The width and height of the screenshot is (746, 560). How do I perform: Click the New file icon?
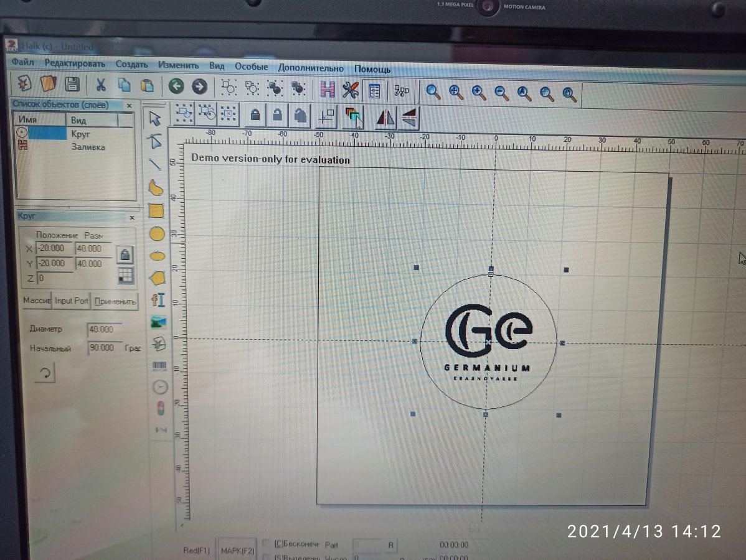24,83
